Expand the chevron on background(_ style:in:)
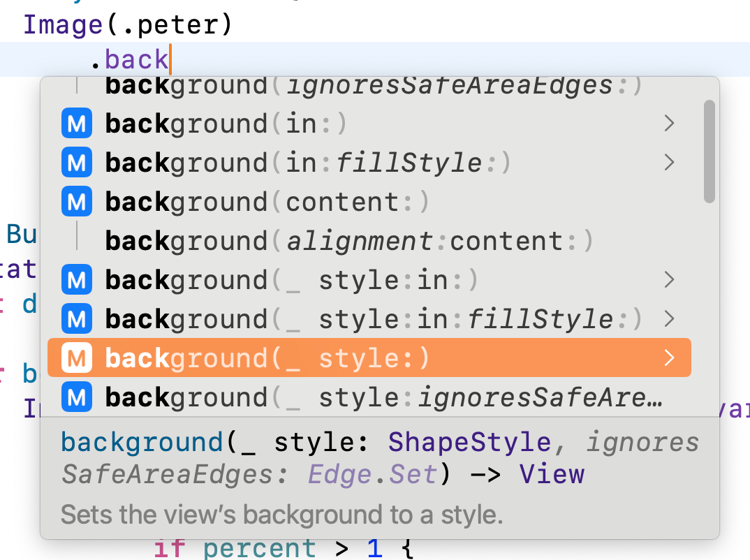This screenshot has height=560, width=750. click(669, 279)
